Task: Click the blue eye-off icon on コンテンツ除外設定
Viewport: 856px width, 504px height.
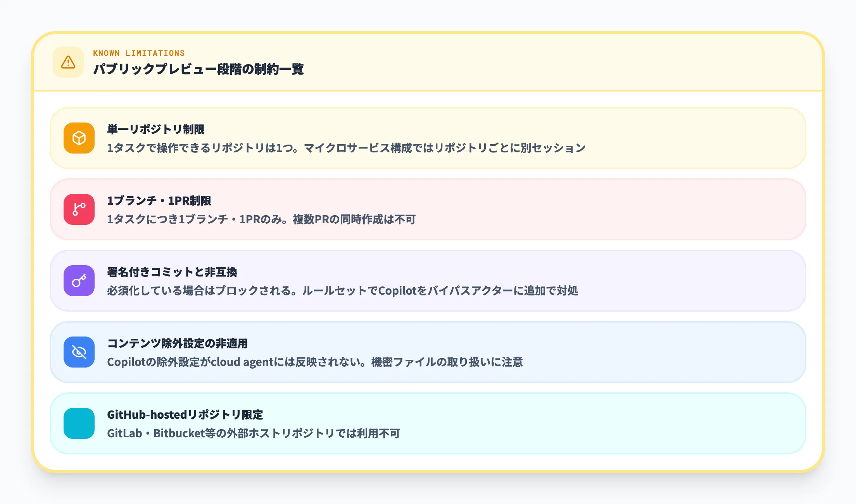Action: point(79,352)
